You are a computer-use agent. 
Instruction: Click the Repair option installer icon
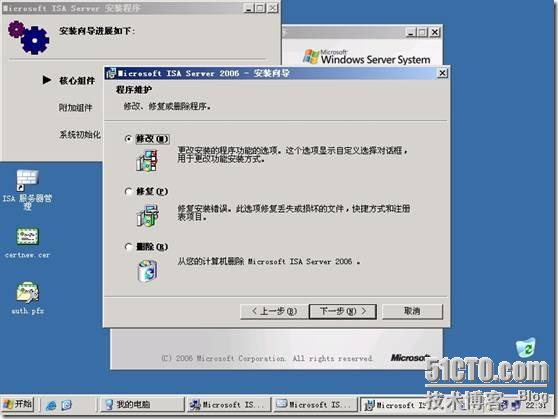[x=147, y=216]
